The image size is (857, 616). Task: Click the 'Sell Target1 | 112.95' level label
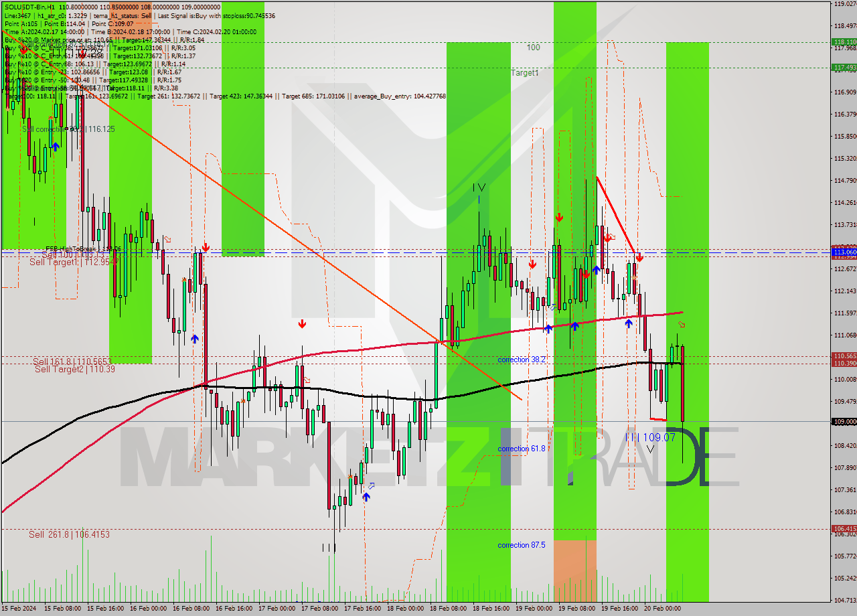click(74, 262)
